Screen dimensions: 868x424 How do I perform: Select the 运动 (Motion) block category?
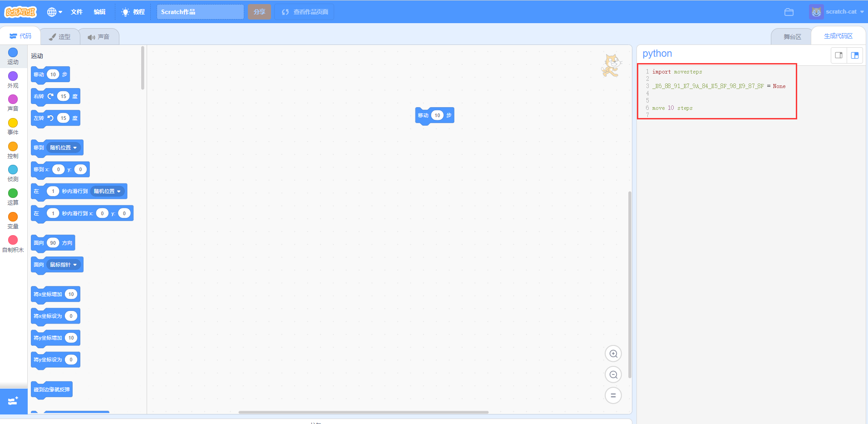coord(13,55)
